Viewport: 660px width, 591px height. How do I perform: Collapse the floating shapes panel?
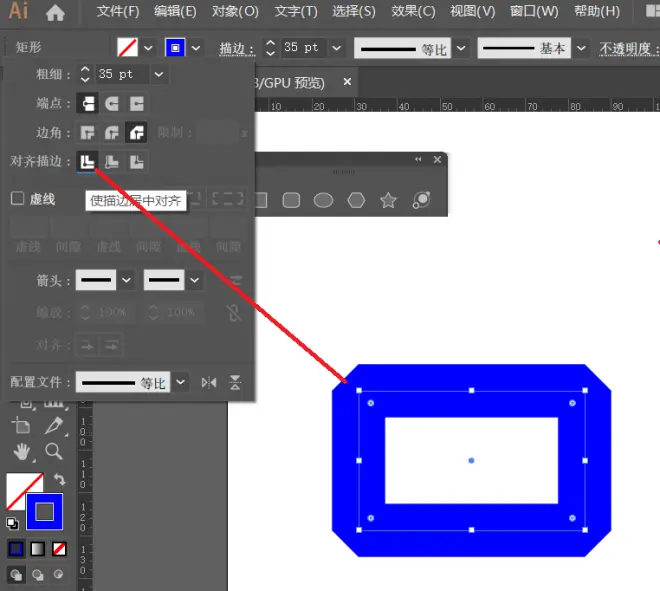[x=418, y=159]
